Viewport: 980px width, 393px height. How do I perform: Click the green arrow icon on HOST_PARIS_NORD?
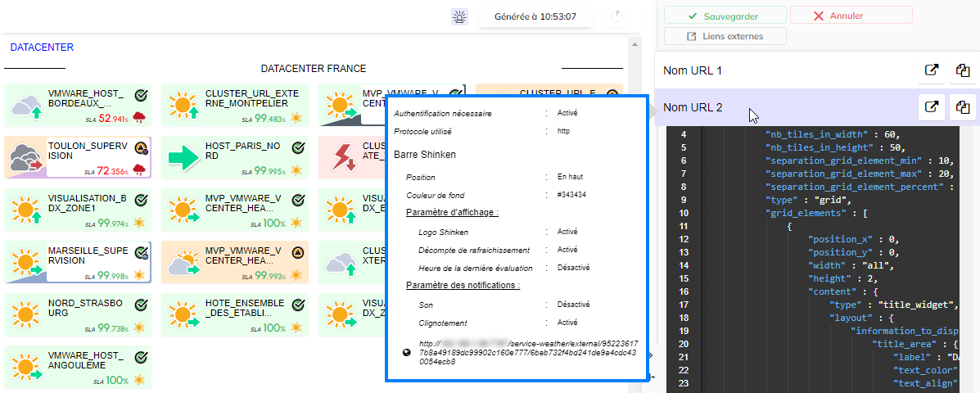pyautogui.click(x=183, y=156)
